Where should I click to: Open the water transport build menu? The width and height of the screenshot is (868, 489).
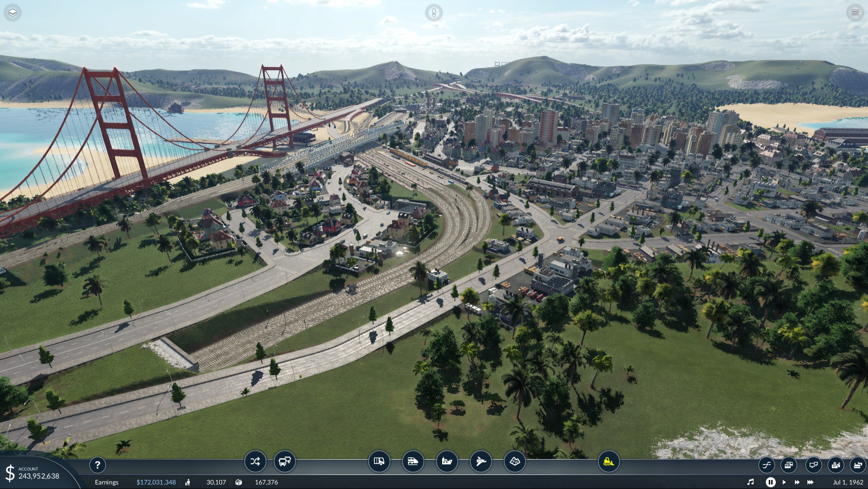(447, 461)
